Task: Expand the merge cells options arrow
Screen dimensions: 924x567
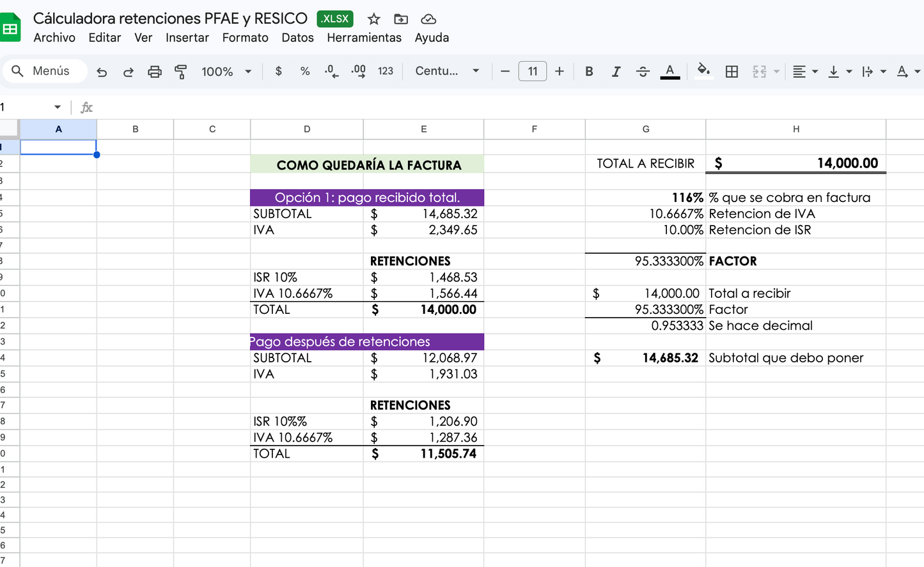Action: tap(776, 72)
